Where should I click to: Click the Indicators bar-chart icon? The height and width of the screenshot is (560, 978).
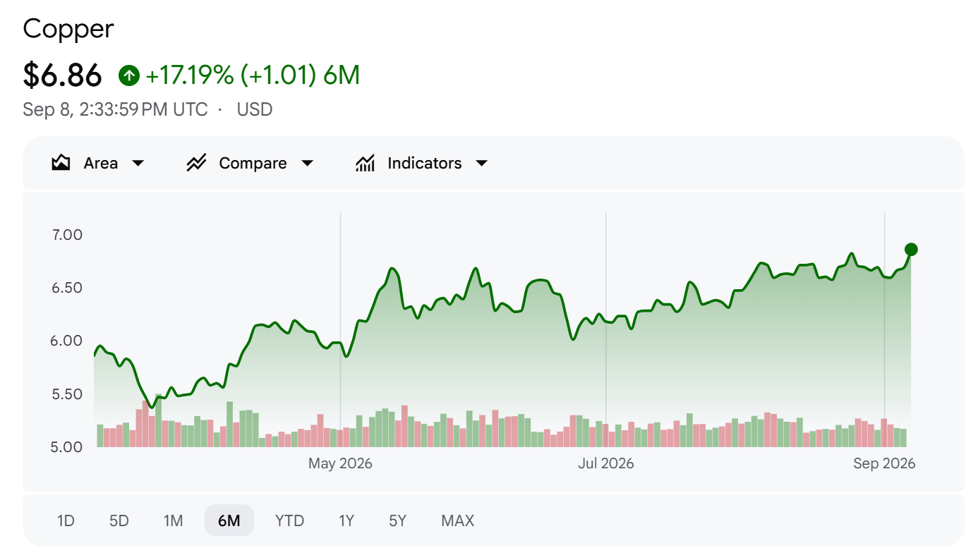[364, 163]
